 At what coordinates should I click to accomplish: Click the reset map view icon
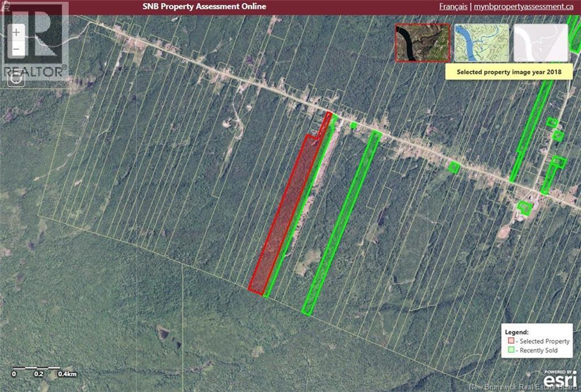pos(16,78)
